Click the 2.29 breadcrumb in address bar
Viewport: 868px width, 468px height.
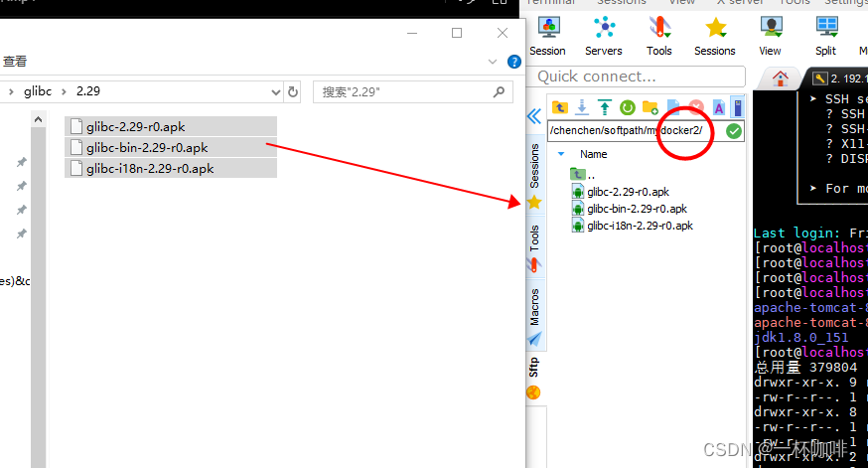(88, 91)
